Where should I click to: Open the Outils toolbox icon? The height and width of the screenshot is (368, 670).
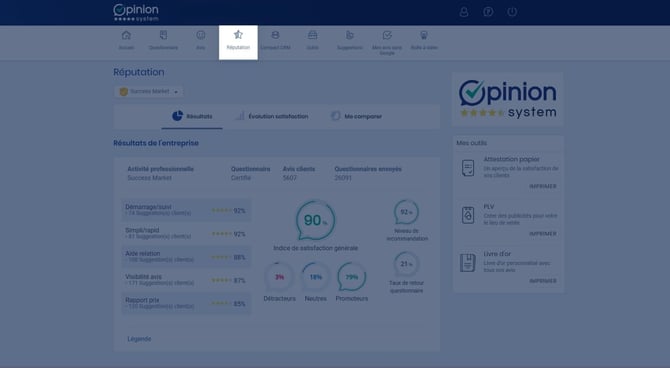312,35
